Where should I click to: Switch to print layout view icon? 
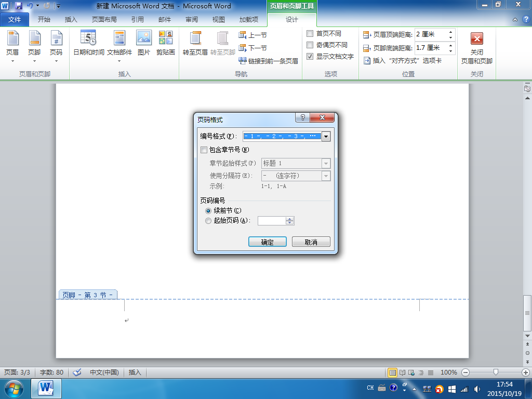pyautogui.click(x=393, y=373)
